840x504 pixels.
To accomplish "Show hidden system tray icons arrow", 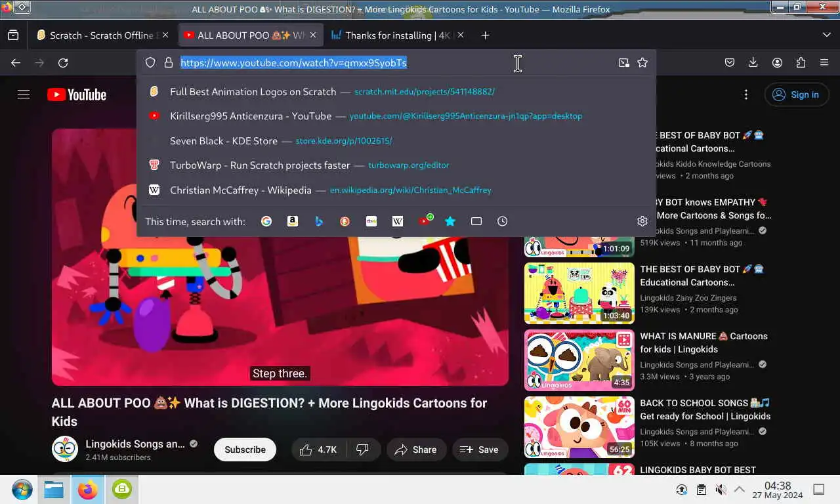I will [740, 490].
